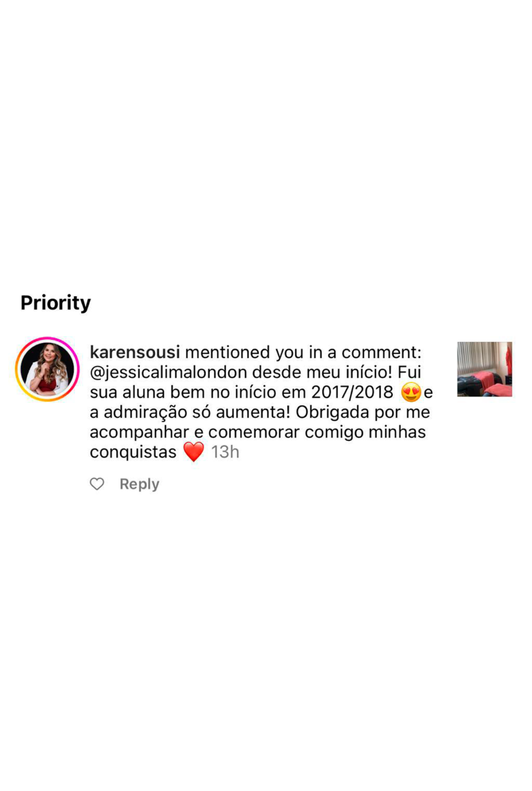Click the word 'Fui' ending the second line
This screenshot has width=532, height=791.
(409, 372)
